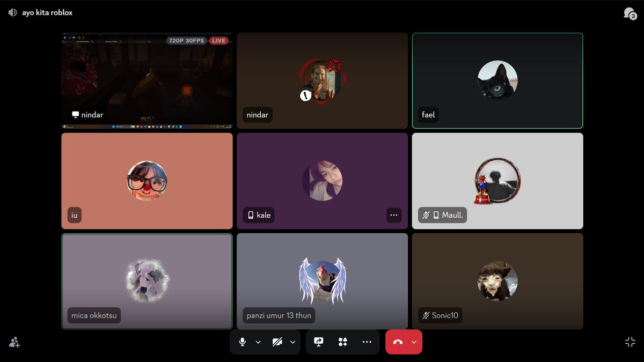Start an activity with the apps icon
Screen dimensions: 644x362
click(343, 342)
